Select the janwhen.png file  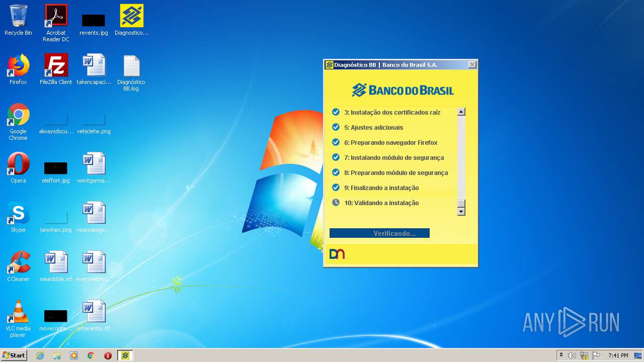point(56,222)
